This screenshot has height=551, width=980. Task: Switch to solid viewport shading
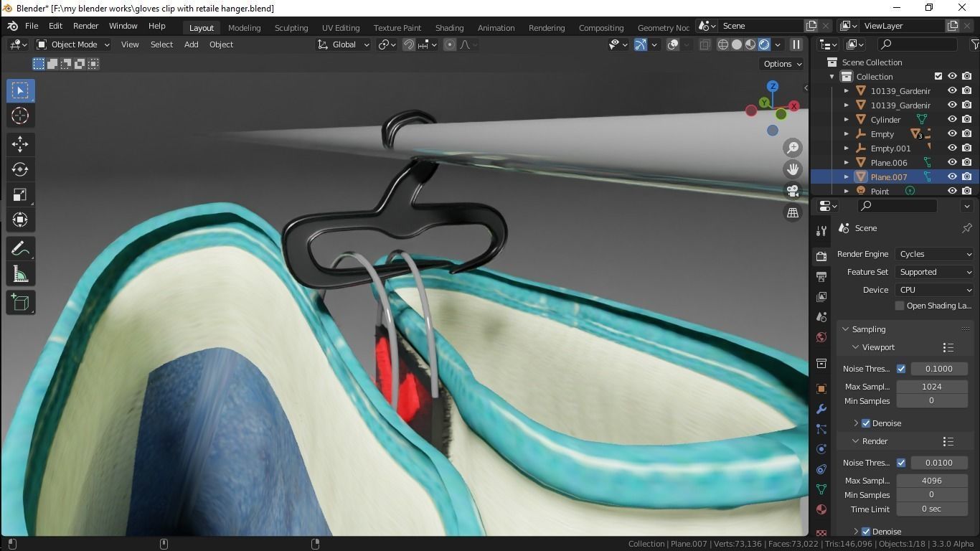tap(737, 44)
